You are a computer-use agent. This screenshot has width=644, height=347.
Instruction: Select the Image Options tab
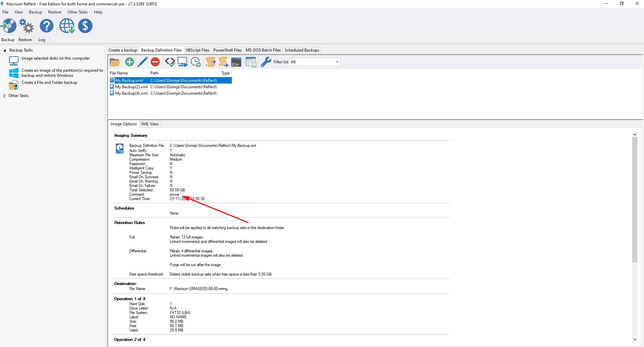[124, 124]
